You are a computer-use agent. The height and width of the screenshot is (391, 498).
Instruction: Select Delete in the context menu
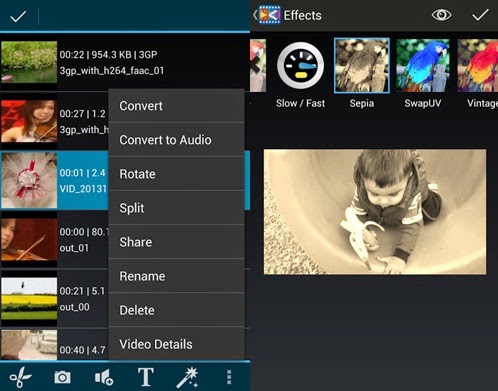coord(176,310)
